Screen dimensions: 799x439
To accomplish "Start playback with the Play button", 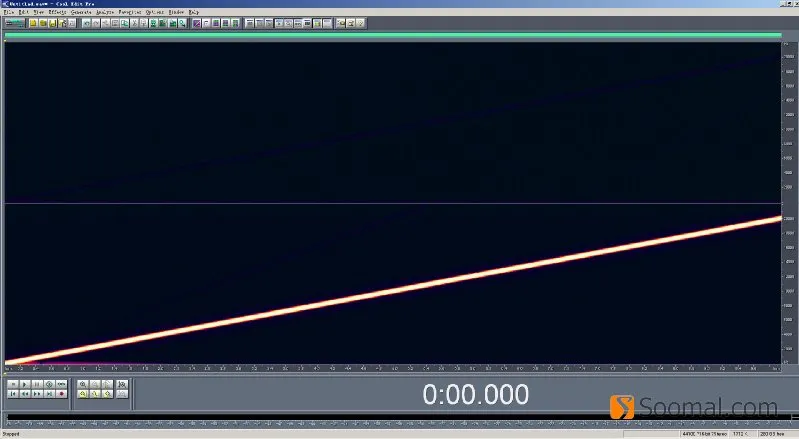I will tap(25, 385).
